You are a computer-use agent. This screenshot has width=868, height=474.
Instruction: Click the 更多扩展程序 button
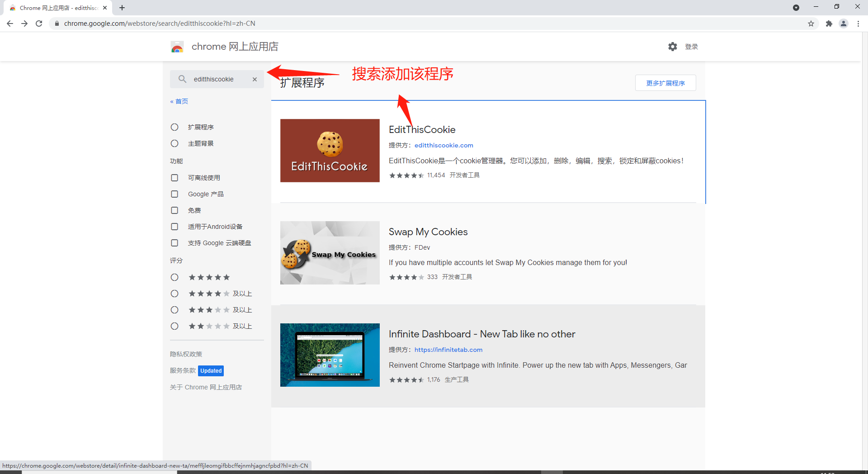click(665, 83)
